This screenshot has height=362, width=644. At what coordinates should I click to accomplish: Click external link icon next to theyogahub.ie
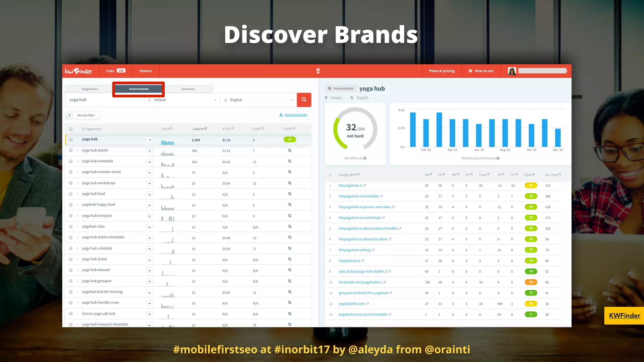(364, 186)
